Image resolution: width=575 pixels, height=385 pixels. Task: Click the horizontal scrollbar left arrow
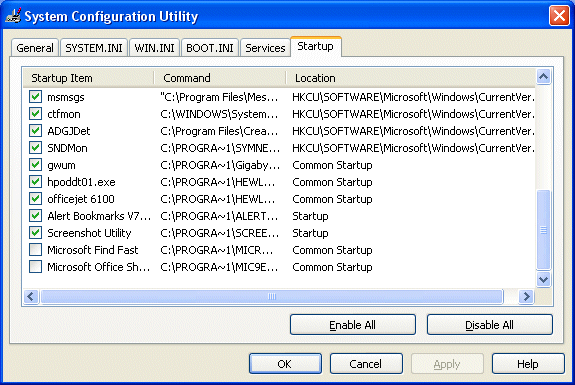(x=31, y=296)
